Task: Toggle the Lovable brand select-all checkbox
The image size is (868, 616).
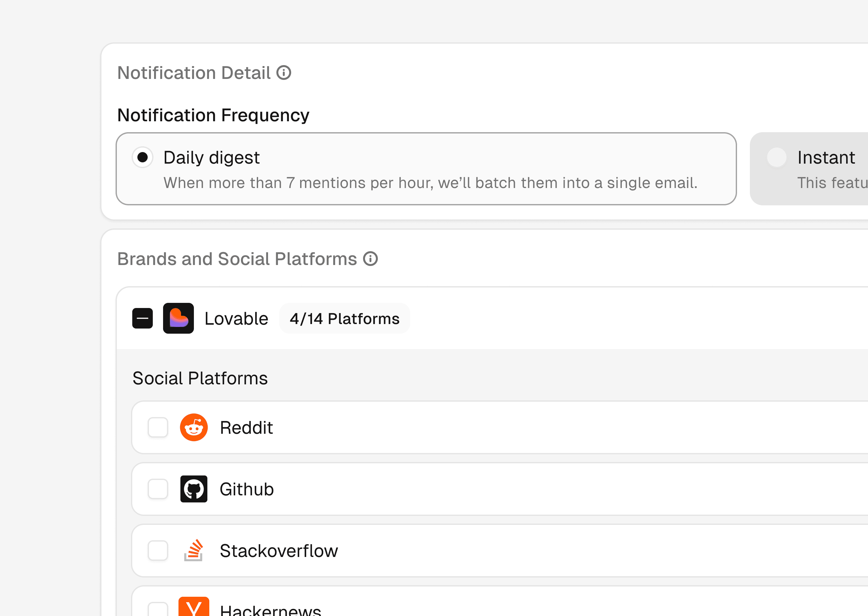Action: 143,318
